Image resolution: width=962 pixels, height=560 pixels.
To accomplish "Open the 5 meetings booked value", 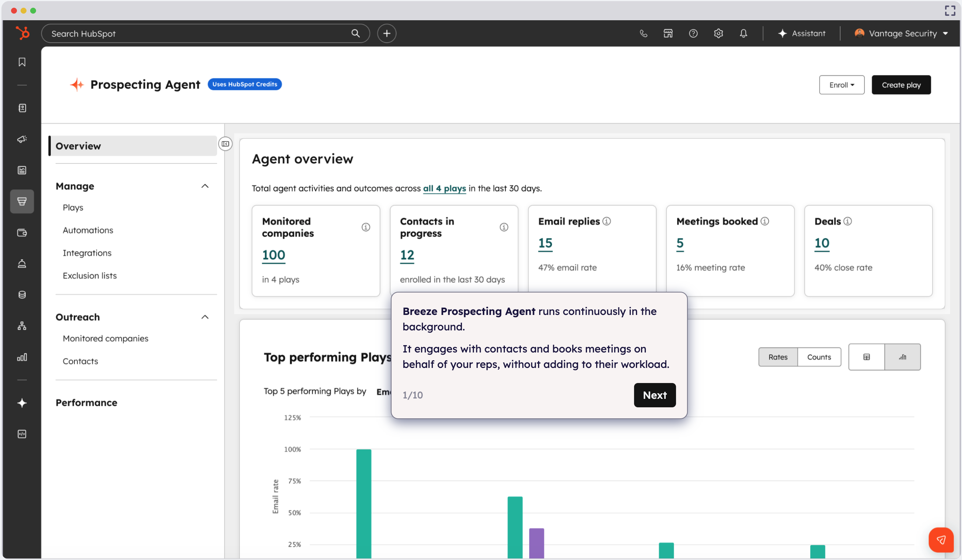I will tap(680, 243).
